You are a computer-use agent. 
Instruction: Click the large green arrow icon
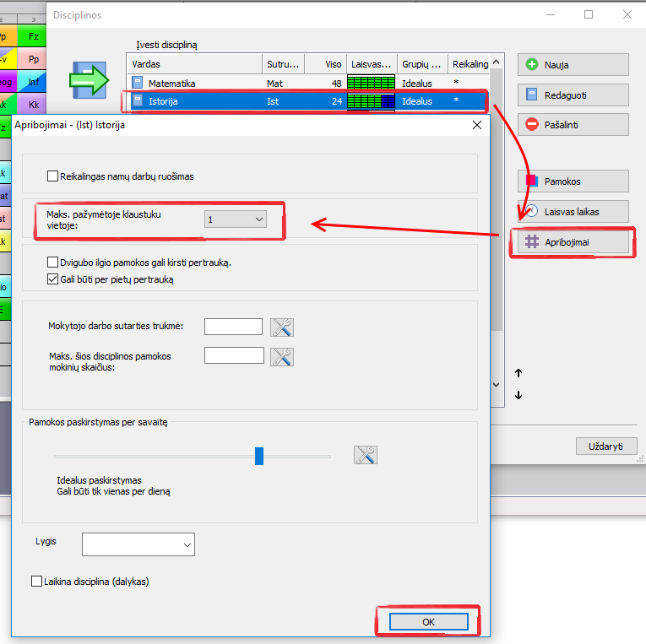coord(89,82)
